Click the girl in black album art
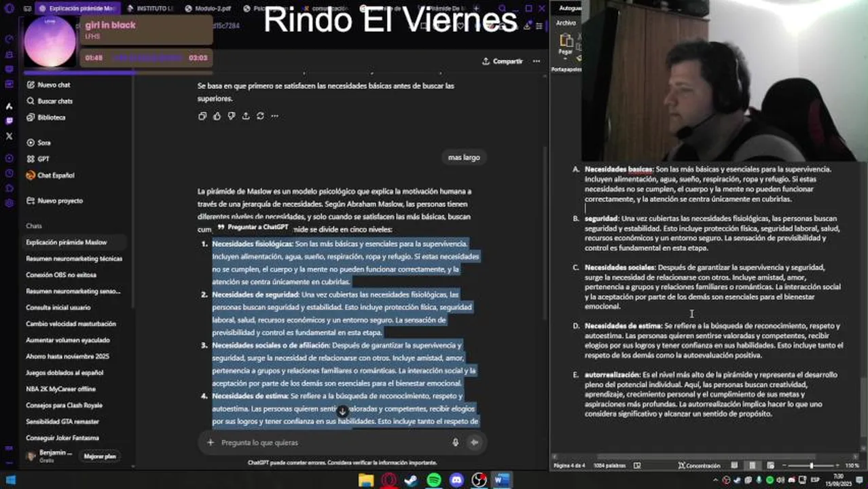This screenshot has width=868, height=489. 50,42
